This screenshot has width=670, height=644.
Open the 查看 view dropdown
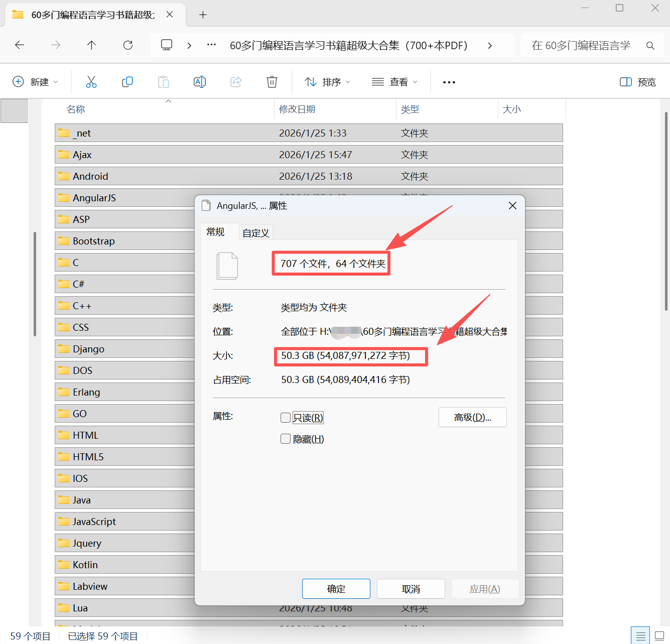coord(395,81)
